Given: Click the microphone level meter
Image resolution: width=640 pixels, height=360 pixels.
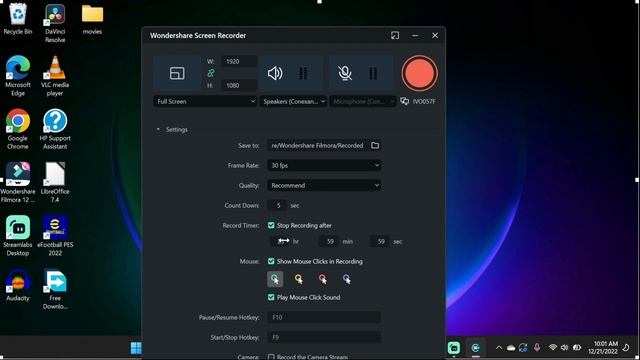Looking at the screenshot, I should click(x=373, y=73).
